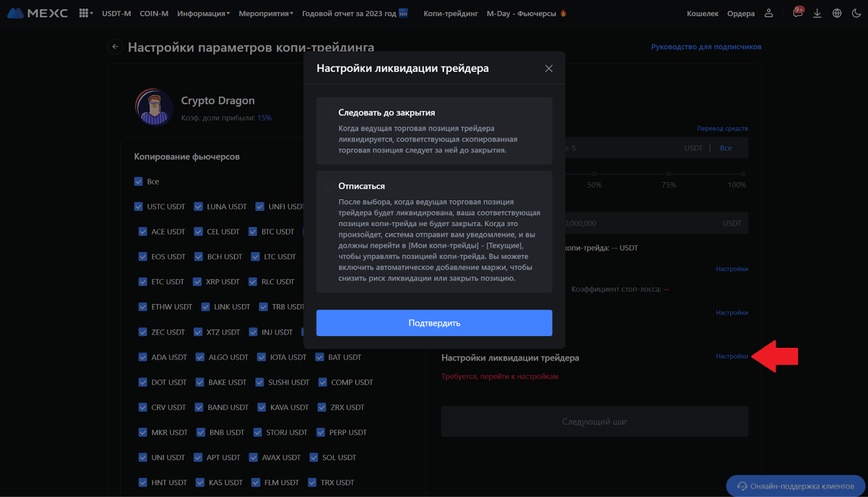Select the 'Отписаться' radio option
868x497 pixels.
pos(329,186)
